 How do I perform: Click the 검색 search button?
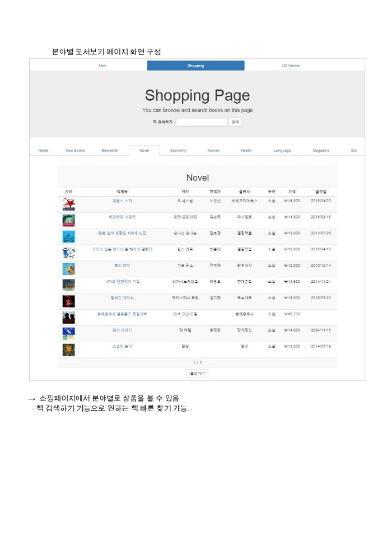tap(235, 122)
